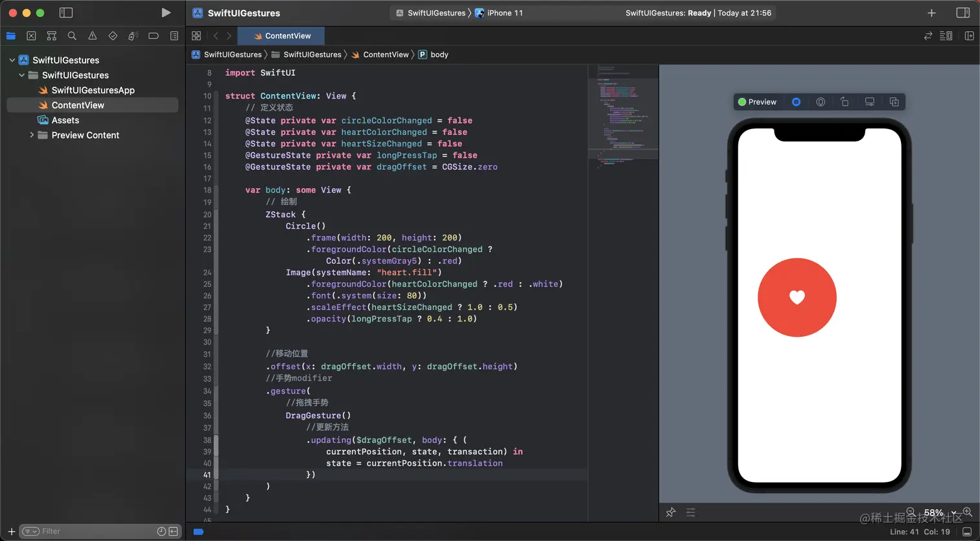Viewport: 980px width, 541px height.
Task: Open the Source Control navigator
Action: (x=31, y=36)
